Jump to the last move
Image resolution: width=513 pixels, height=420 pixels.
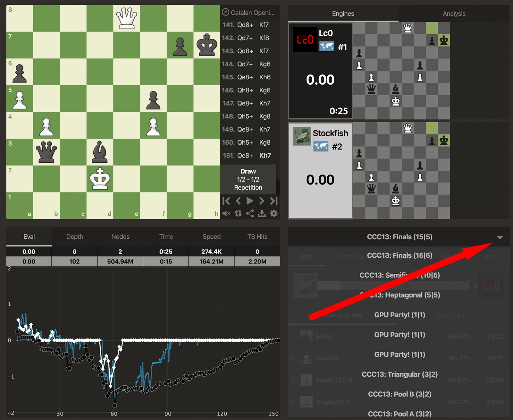point(273,201)
